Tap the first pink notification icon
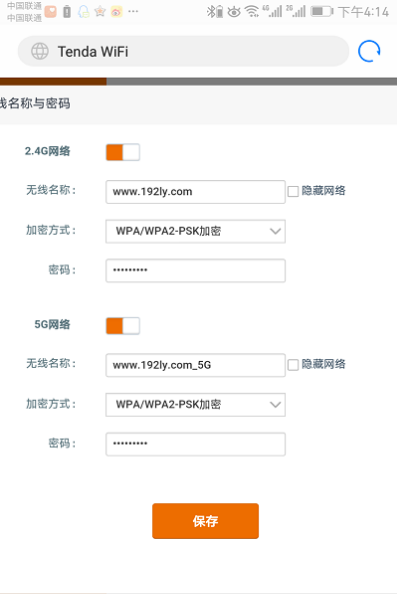Viewport: 397px width, 594px height. click(x=50, y=12)
